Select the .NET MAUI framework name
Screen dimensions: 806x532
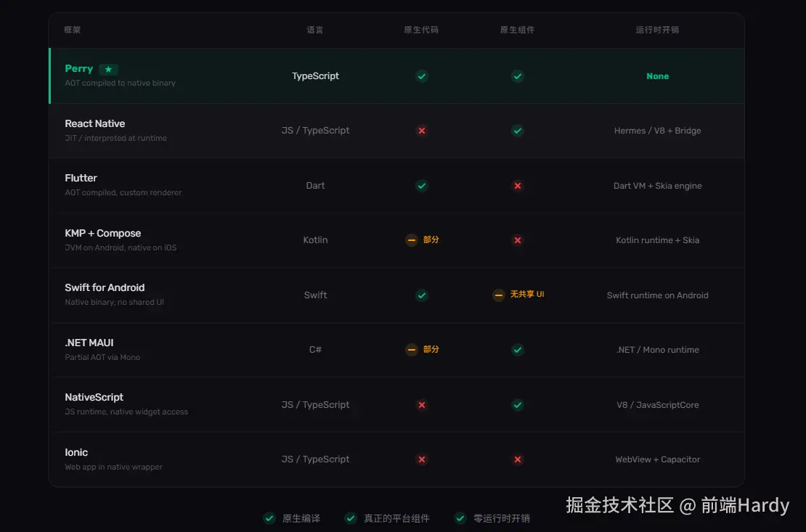coord(89,343)
